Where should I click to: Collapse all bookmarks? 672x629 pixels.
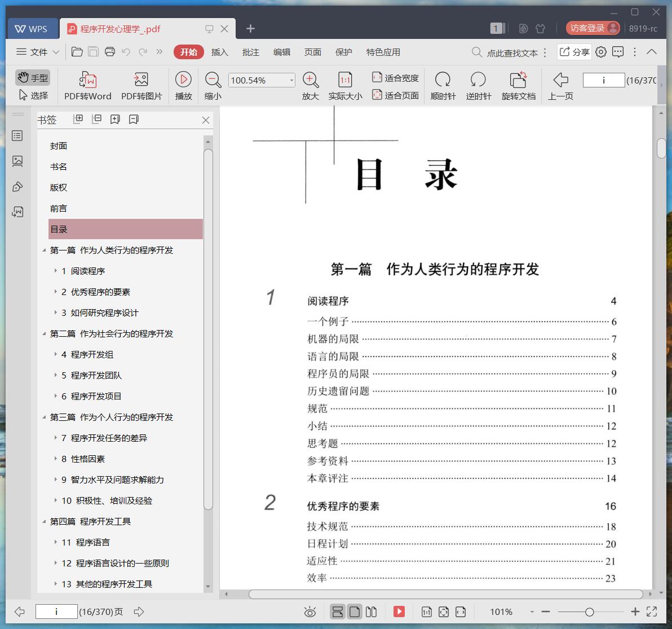pos(96,119)
